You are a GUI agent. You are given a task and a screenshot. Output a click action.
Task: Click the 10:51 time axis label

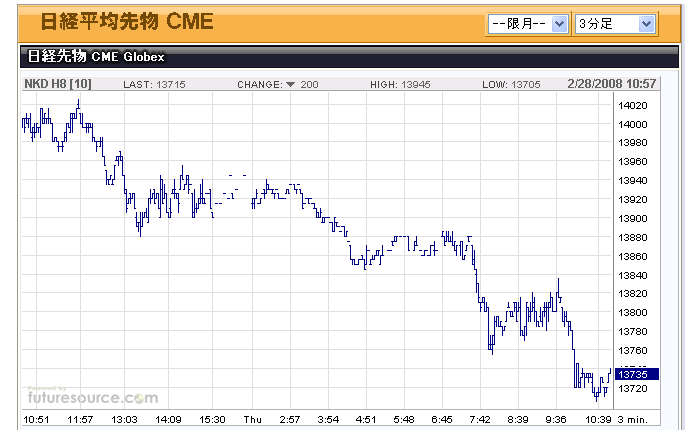(x=36, y=419)
